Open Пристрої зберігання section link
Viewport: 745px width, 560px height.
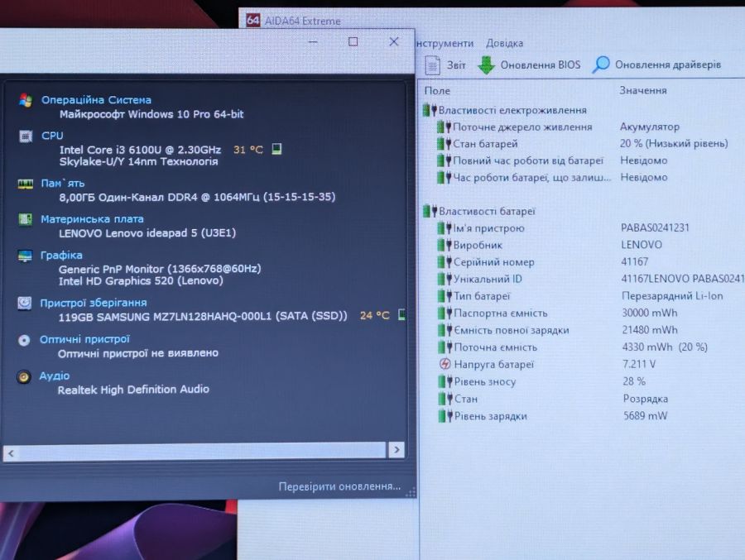coord(93,303)
